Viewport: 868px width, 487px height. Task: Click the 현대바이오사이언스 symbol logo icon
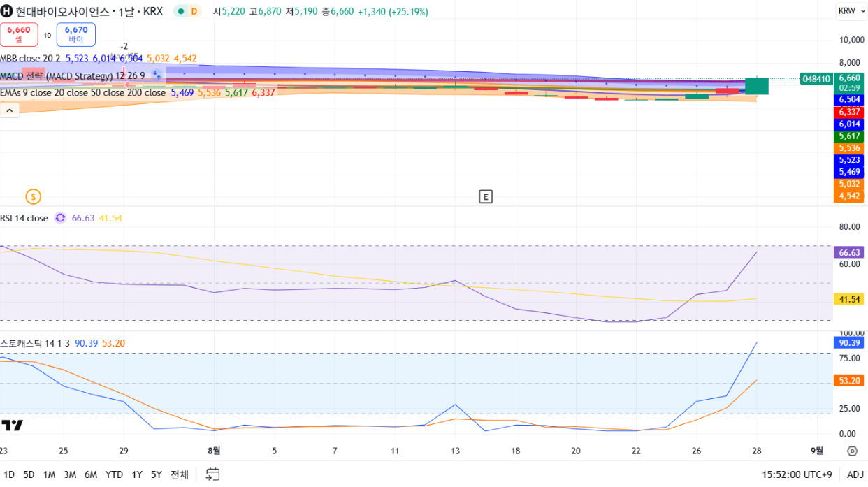click(7, 11)
